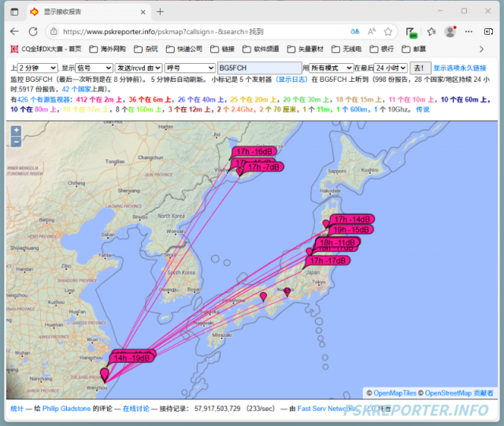Open the tab actions menu icon
This screenshot has width=504, height=426.
click(x=14, y=13)
